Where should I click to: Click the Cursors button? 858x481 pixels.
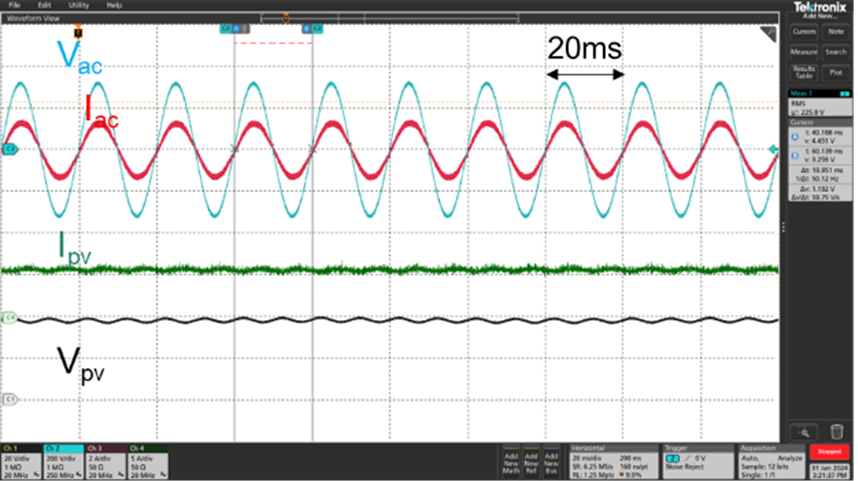point(804,31)
